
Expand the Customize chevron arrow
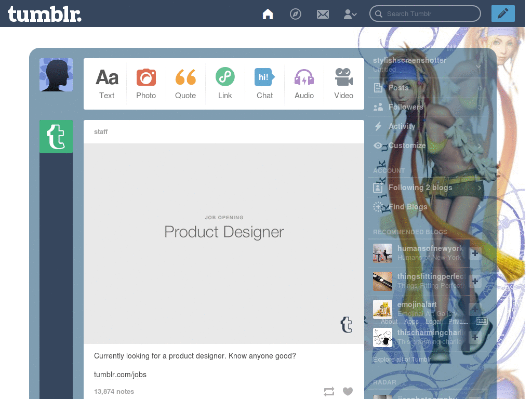(x=480, y=146)
